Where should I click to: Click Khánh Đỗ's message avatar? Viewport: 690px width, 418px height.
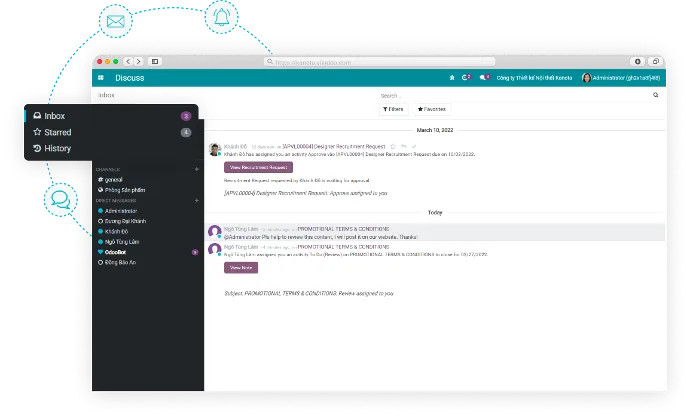215,150
